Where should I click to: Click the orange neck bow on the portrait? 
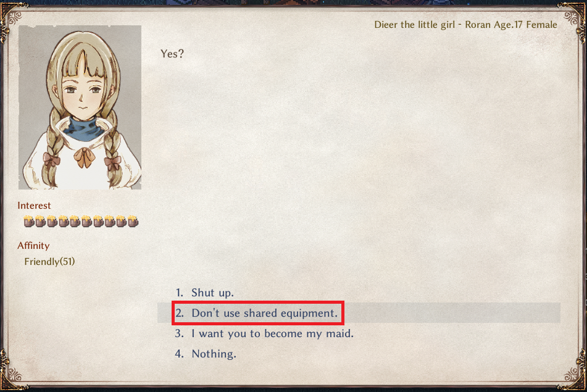point(85,157)
